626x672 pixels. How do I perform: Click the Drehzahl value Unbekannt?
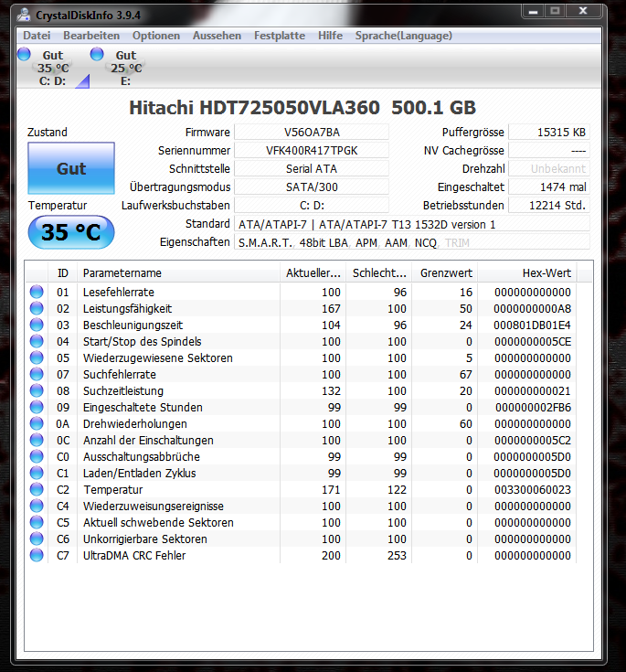point(549,169)
